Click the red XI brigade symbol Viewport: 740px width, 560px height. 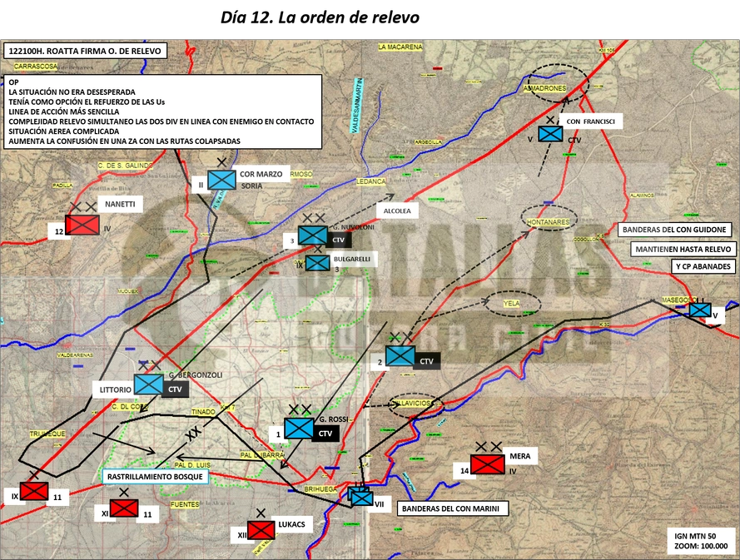tap(124, 508)
